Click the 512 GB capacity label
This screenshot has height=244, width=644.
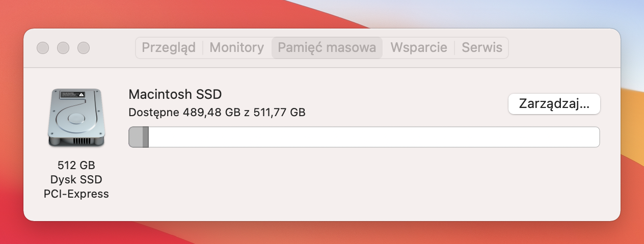click(76, 165)
